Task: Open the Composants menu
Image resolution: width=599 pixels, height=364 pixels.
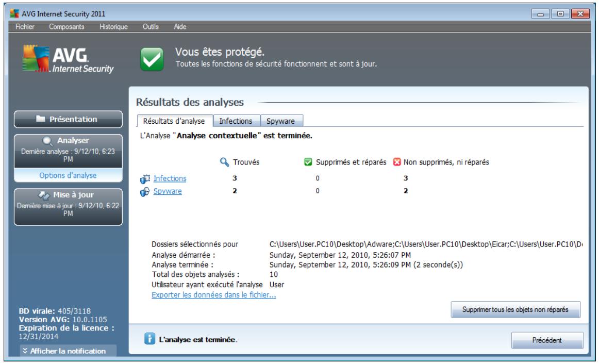Action: [x=66, y=27]
